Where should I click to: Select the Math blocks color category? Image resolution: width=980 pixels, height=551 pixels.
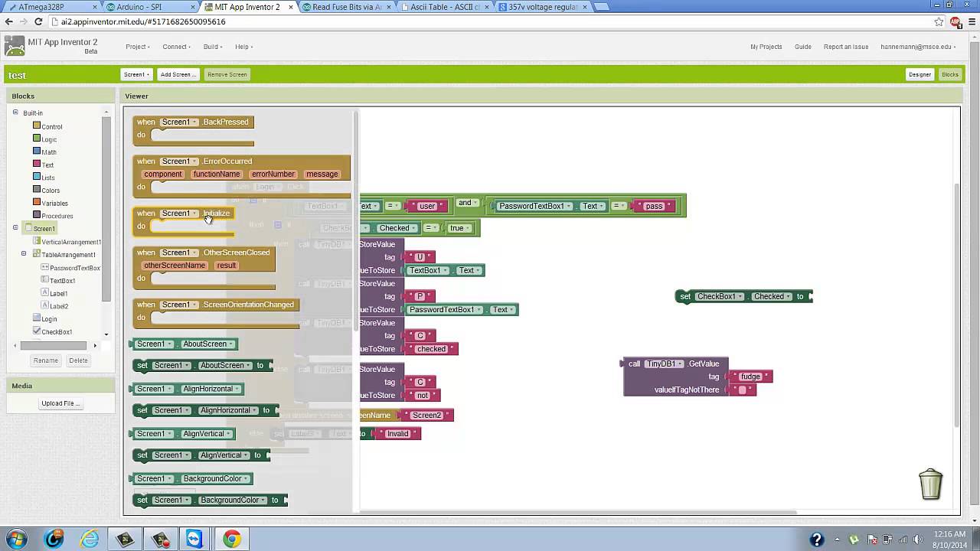point(36,151)
